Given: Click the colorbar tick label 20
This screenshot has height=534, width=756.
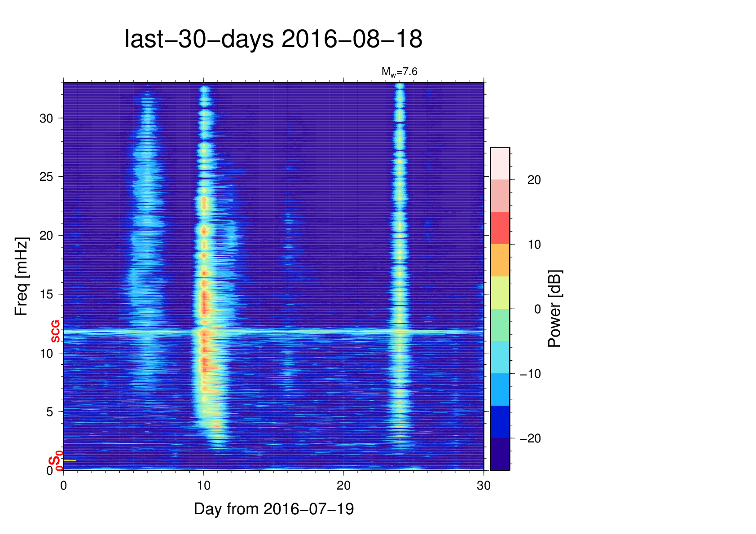Looking at the screenshot, I should [x=534, y=180].
